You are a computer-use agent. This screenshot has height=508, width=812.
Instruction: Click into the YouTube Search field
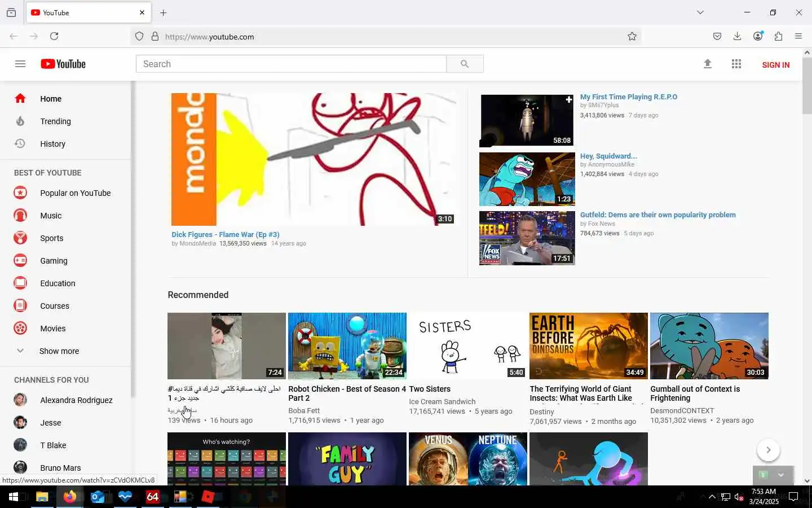(291, 64)
